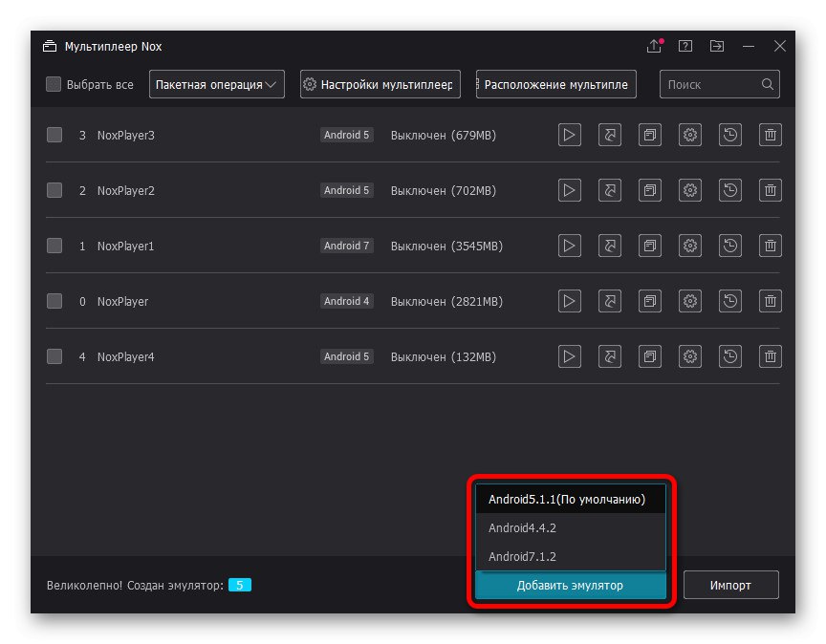
Task: Click the Импорт button
Action: pyautogui.click(x=730, y=585)
